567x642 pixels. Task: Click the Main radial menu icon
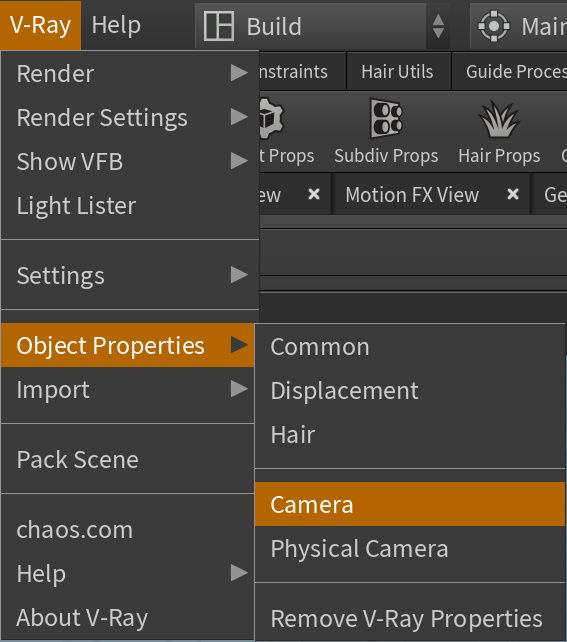tap(494, 26)
